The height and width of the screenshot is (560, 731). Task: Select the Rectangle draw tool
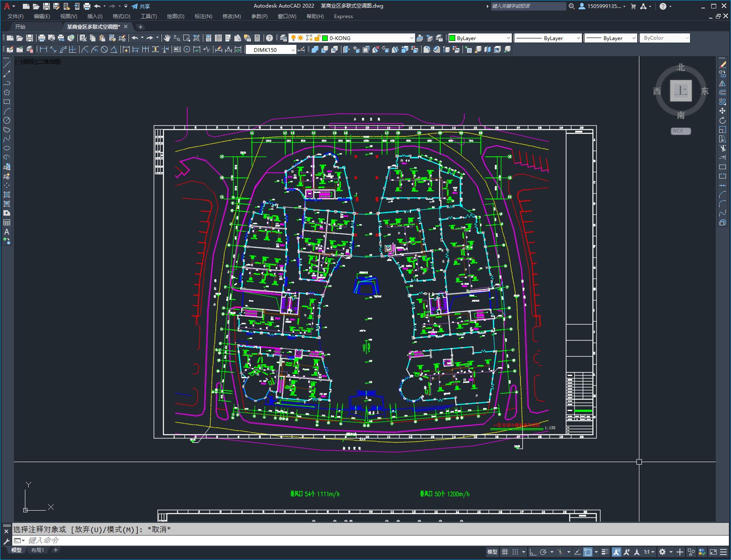click(x=7, y=102)
